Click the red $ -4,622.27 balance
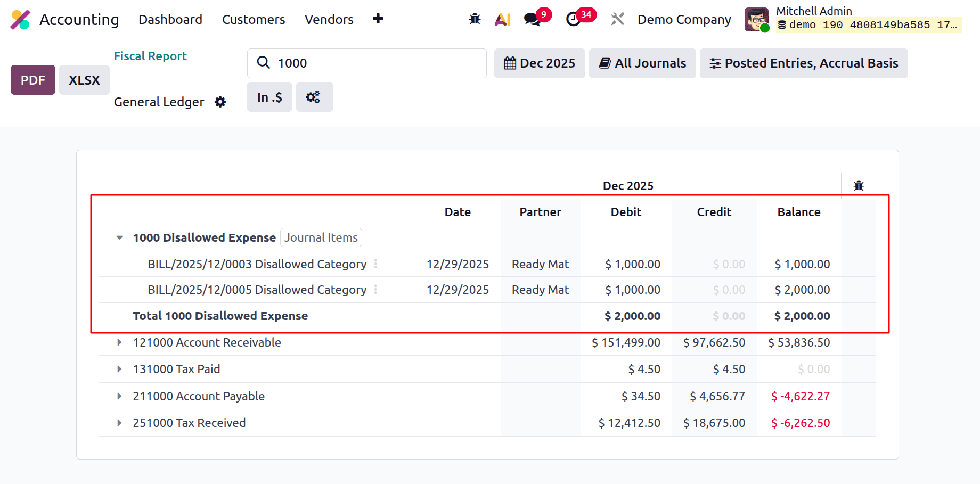980x484 pixels. (x=801, y=396)
